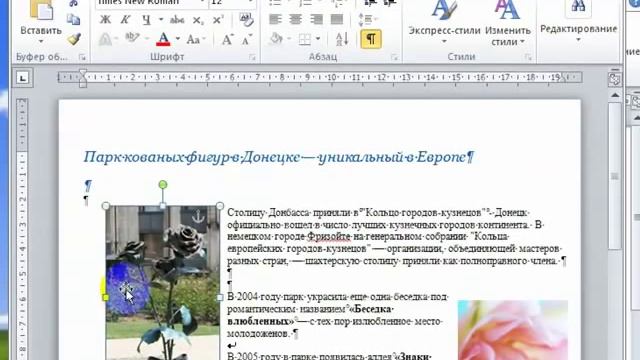Toggle the show paragraph marks ¶ button
The width and height of the screenshot is (640, 360).
point(371,39)
